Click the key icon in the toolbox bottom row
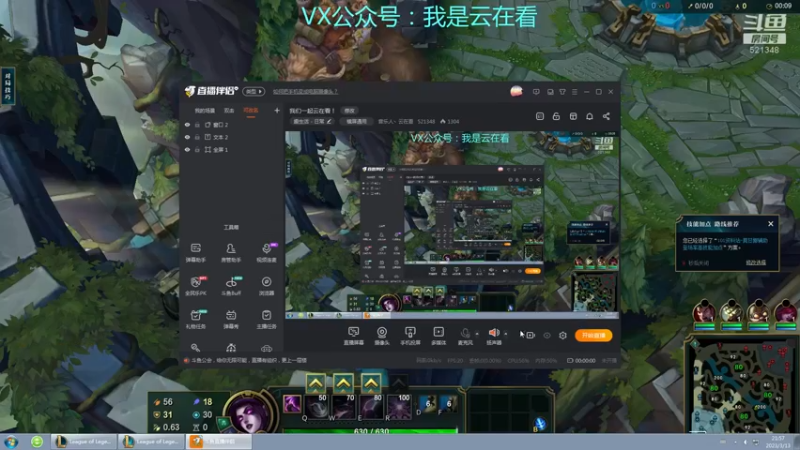Viewport: 800px width, 450px height. click(x=195, y=348)
